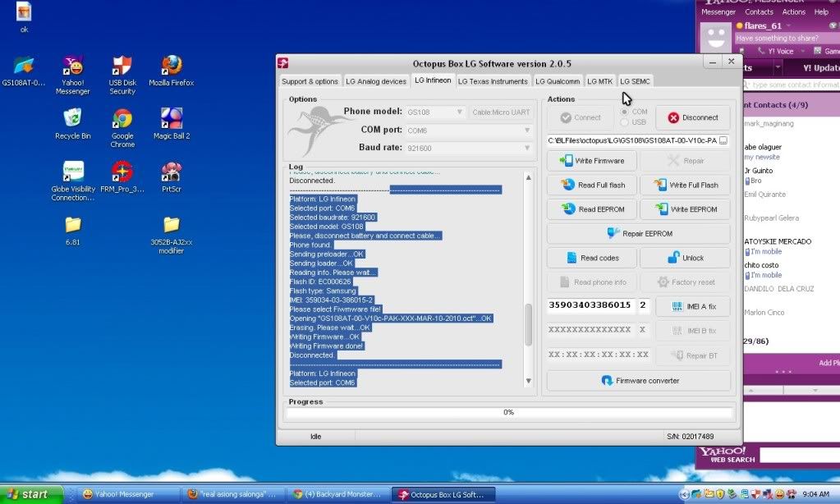Switch to LG Analog devices tab
This screenshot has height=504, width=840.
pos(376,81)
